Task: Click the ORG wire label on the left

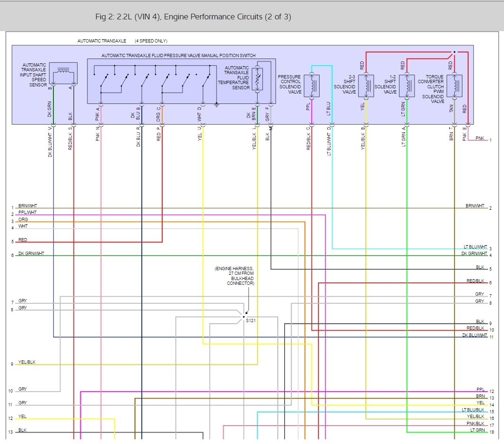Action: (23, 220)
